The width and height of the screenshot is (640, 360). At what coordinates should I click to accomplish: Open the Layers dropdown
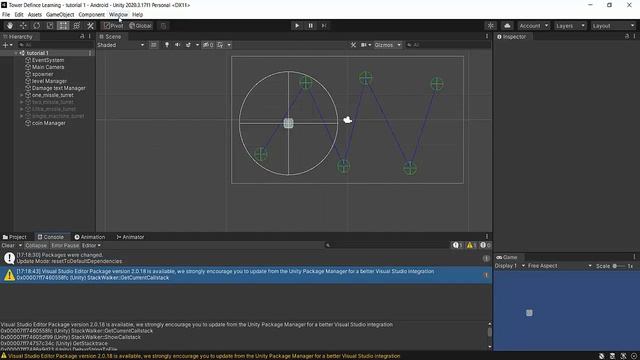[570, 26]
